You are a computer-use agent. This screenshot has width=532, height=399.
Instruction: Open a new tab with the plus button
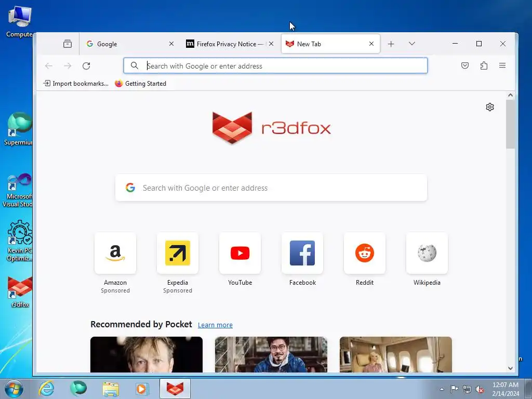391,44
